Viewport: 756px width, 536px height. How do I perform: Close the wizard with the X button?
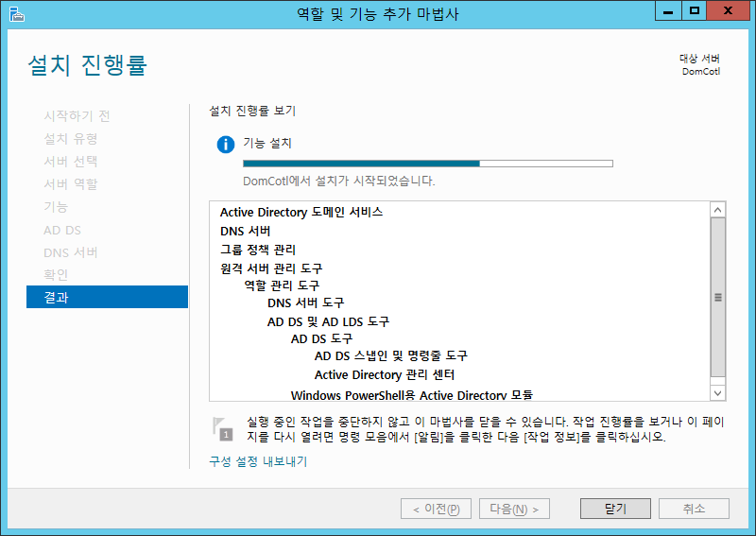click(x=728, y=10)
